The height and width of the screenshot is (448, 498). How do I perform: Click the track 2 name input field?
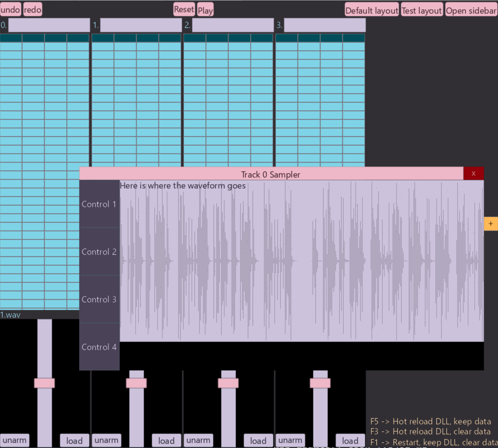click(x=233, y=25)
